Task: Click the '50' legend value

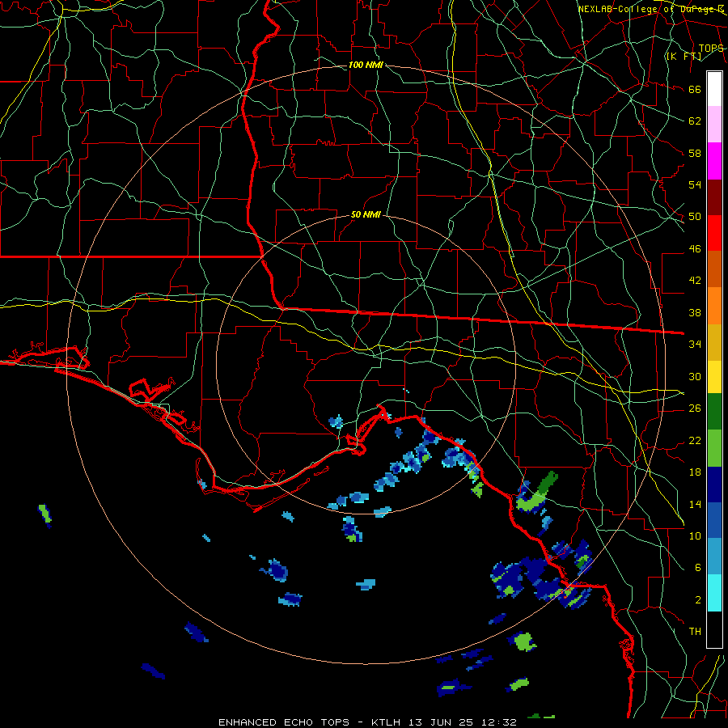Action: click(x=695, y=217)
